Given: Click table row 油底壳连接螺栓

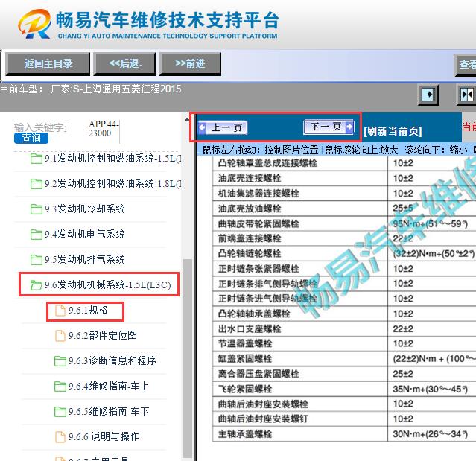Looking at the screenshot, I should (x=344, y=178).
